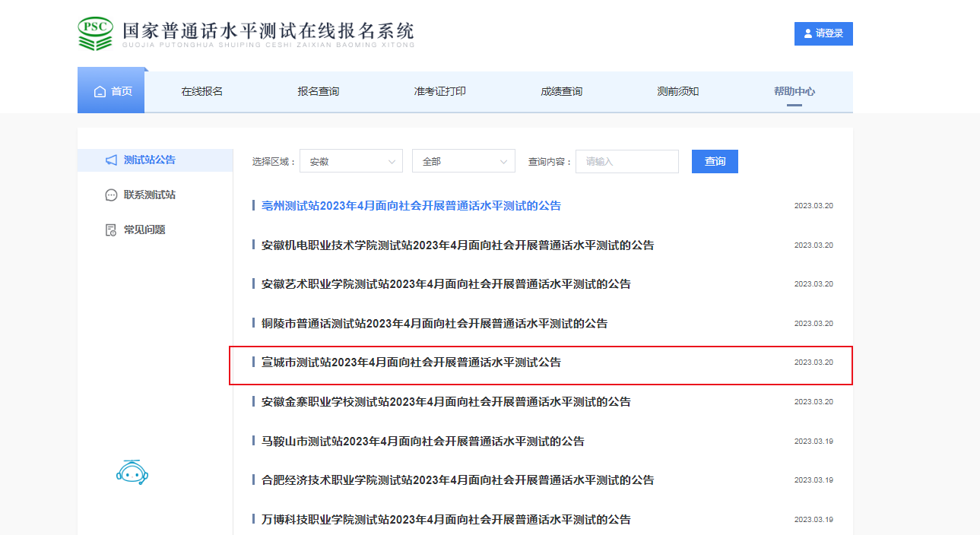Expand the 全部 station dropdown

(x=463, y=161)
